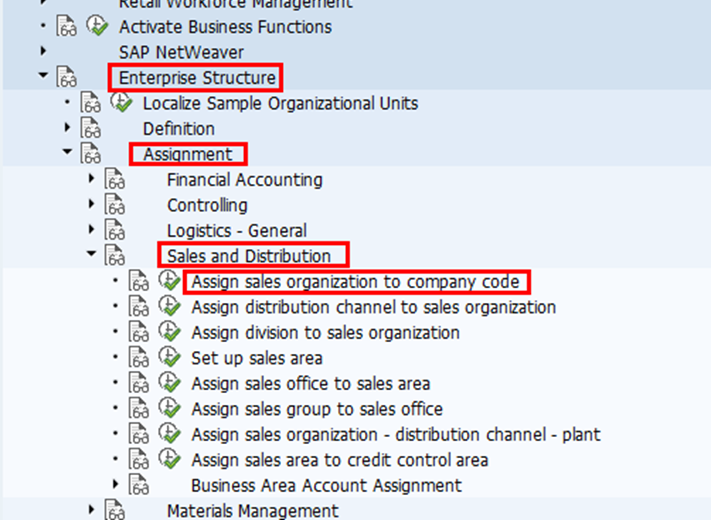This screenshot has height=520, width=711.
Task: Open documentation icon next to Financial Accounting
Action: pos(114,180)
